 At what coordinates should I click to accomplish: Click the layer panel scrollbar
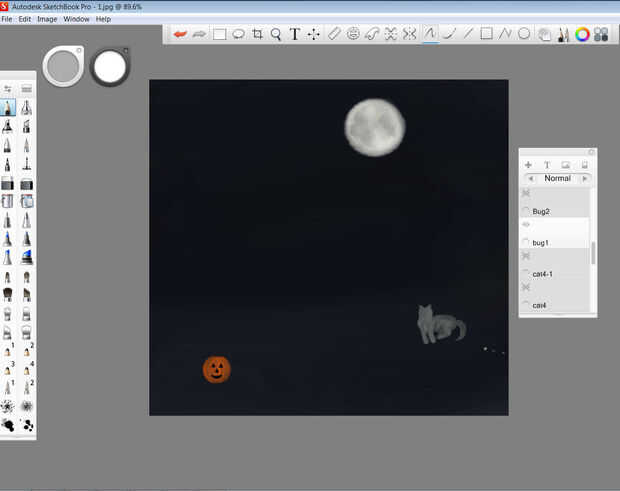[593, 252]
